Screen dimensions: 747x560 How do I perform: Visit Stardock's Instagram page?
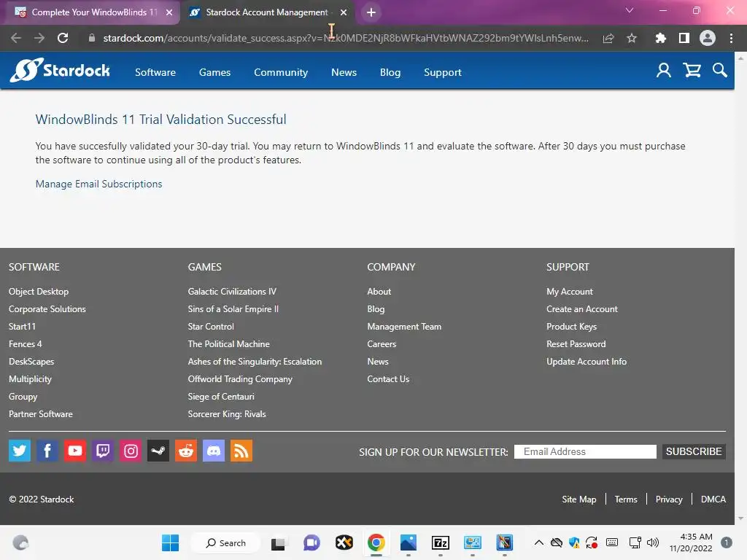(x=131, y=451)
